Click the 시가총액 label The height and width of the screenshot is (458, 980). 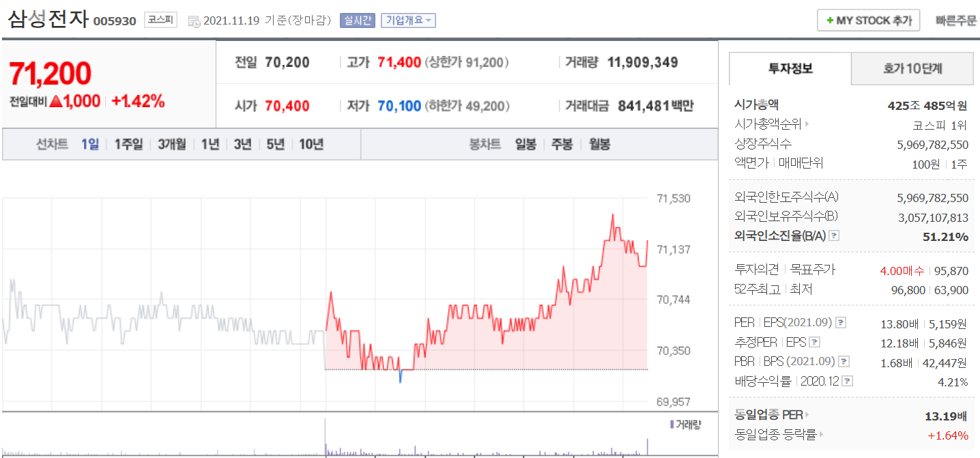coord(756,104)
